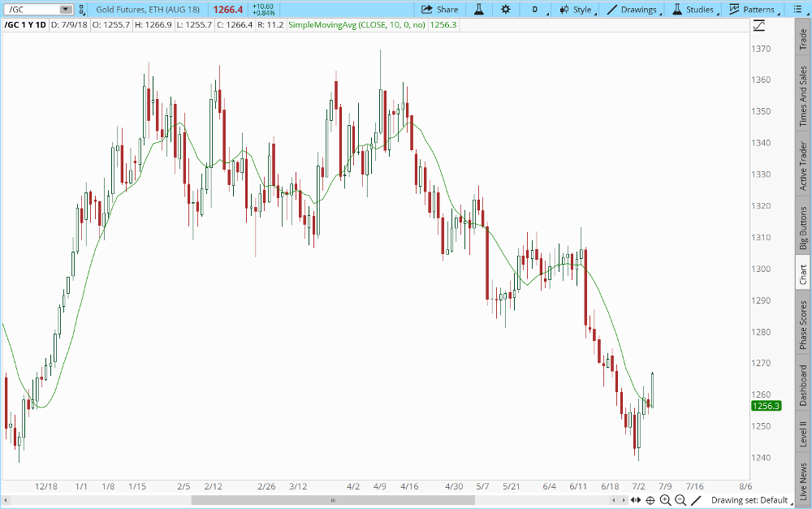Expand the Style menu
Viewport: 812px width, 509px height.
click(x=578, y=10)
